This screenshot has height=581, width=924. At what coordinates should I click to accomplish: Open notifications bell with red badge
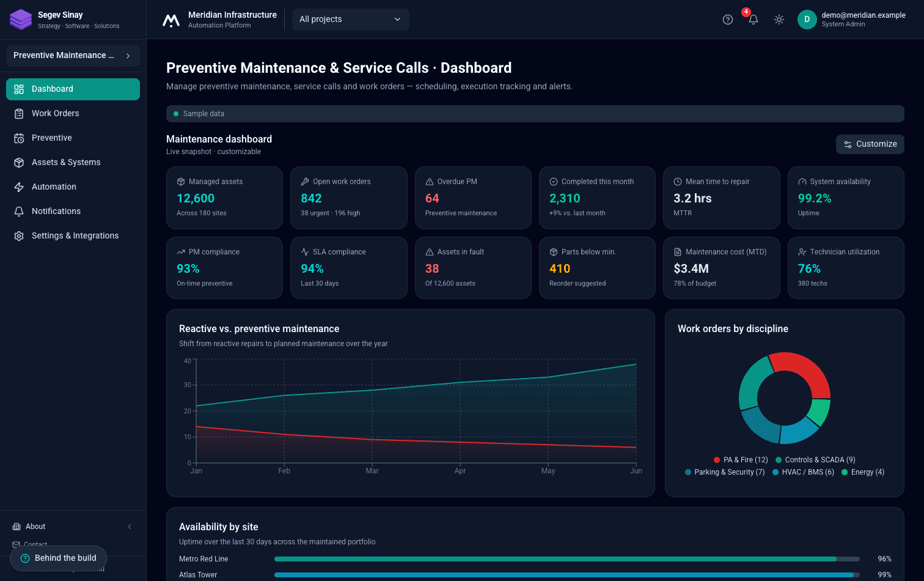pos(753,20)
